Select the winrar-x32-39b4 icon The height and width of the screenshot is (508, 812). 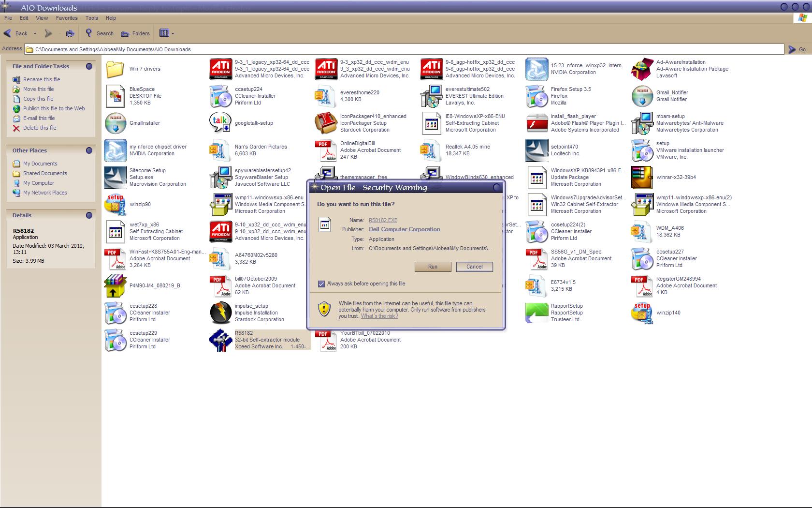coord(642,177)
